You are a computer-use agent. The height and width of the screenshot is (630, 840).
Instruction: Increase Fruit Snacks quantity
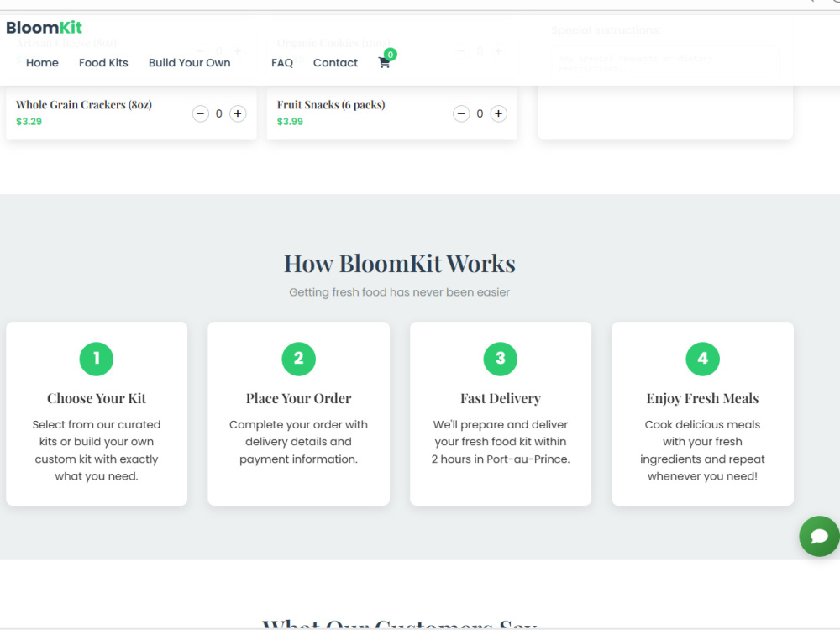499,113
